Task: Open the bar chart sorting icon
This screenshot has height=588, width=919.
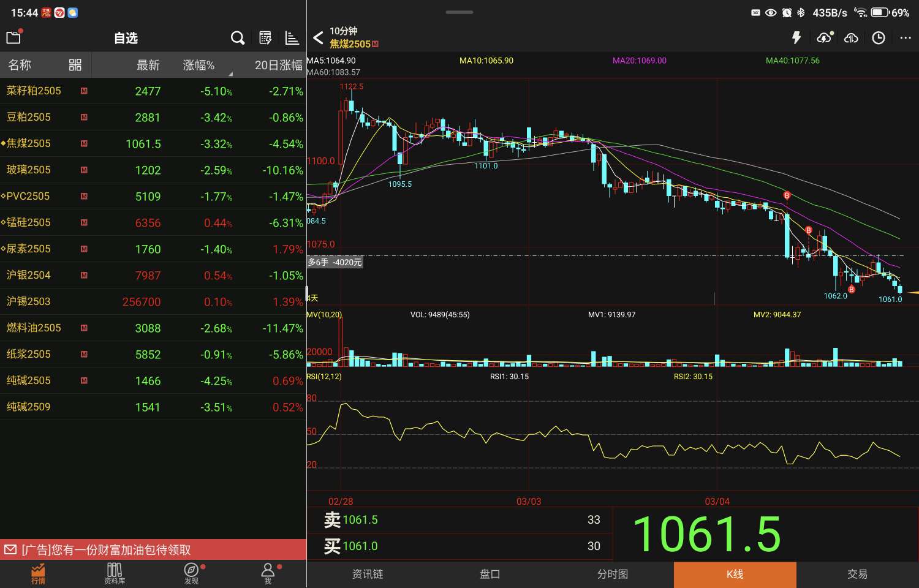Action: [292, 38]
